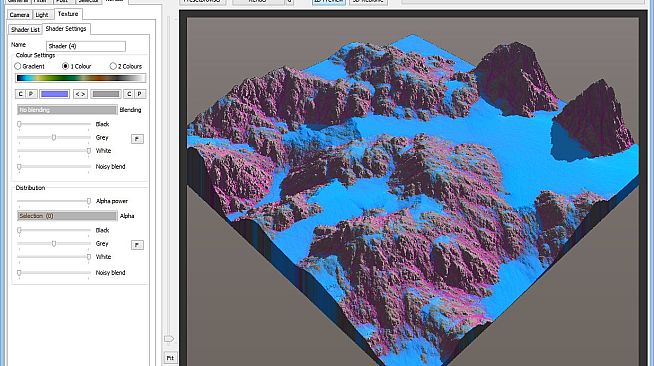
Task: Click the Noisy blend slider under Colour Settings
Action: (x=54, y=166)
